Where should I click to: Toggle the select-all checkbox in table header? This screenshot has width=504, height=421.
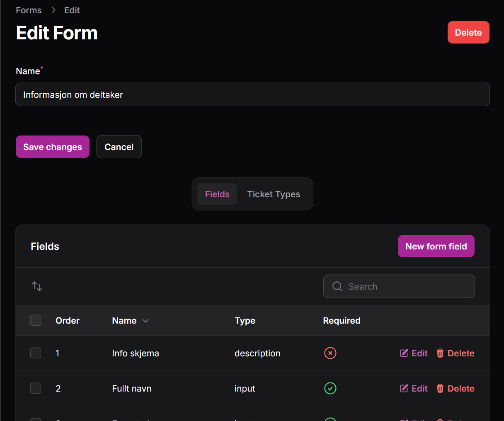click(x=36, y=320)
